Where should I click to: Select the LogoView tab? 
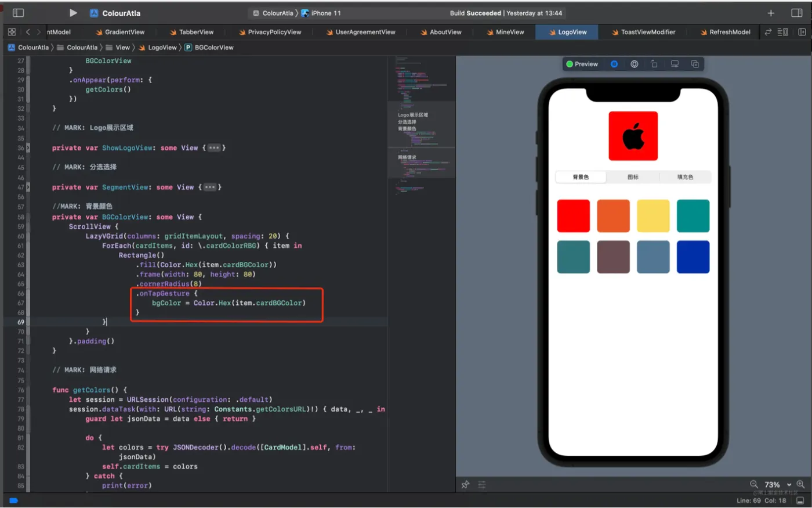tap(568, 32)
